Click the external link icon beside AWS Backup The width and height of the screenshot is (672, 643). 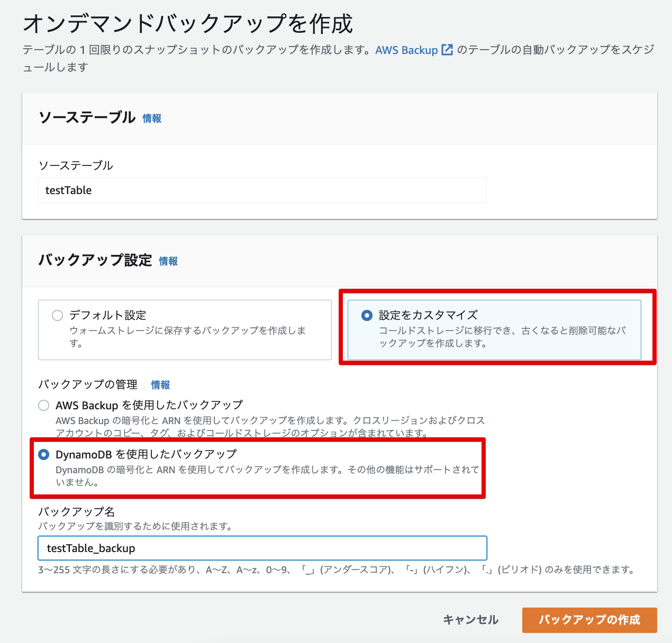pyautogui.click(x=447, y=50)
